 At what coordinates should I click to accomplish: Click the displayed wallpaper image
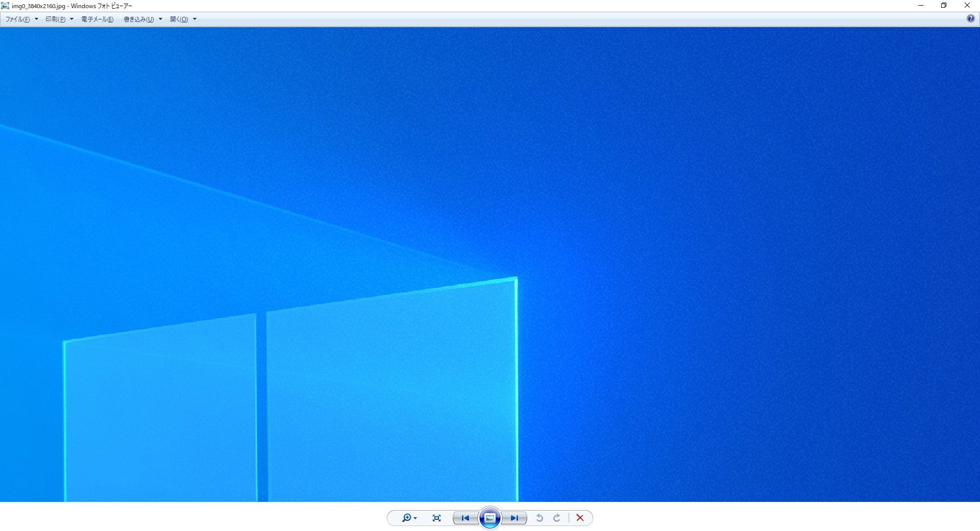[x=490, y=264]
